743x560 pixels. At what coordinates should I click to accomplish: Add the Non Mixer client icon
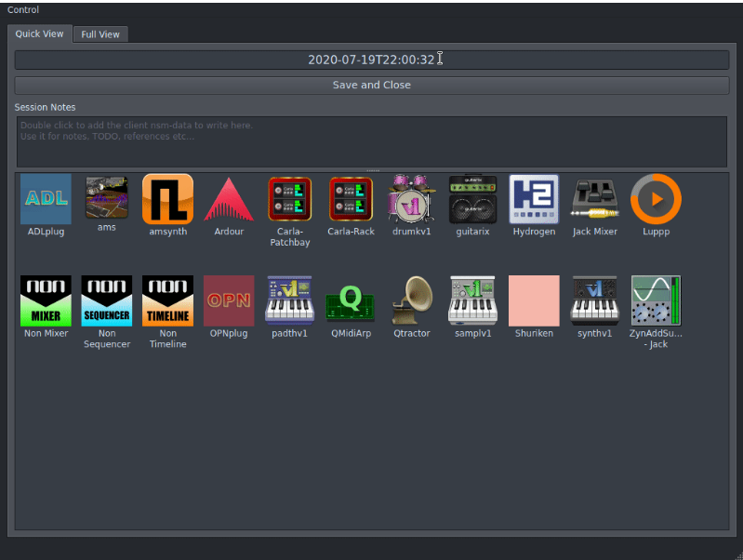[x=46, y=301]
